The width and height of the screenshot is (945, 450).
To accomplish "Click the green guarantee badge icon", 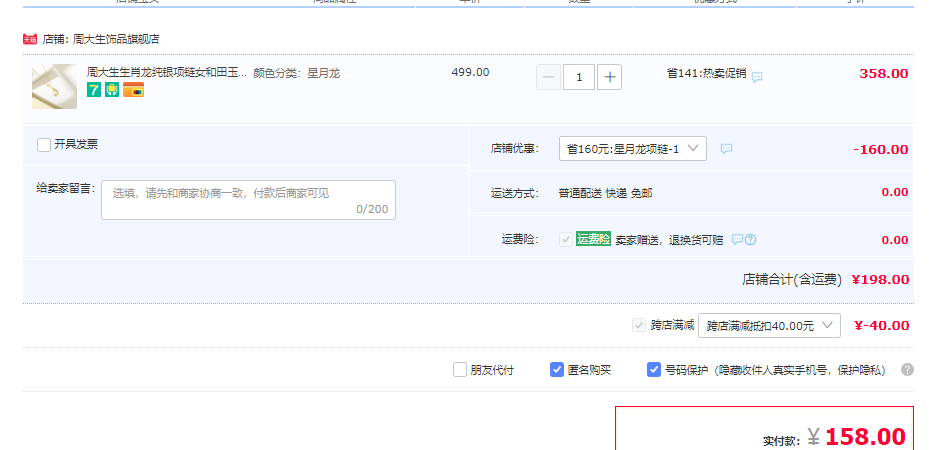I will (112, 90).
